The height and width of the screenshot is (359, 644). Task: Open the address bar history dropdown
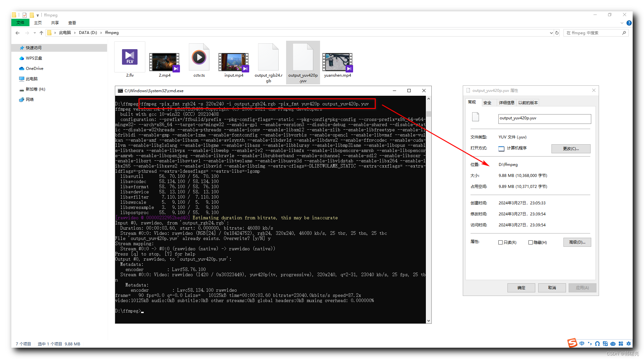551,33
